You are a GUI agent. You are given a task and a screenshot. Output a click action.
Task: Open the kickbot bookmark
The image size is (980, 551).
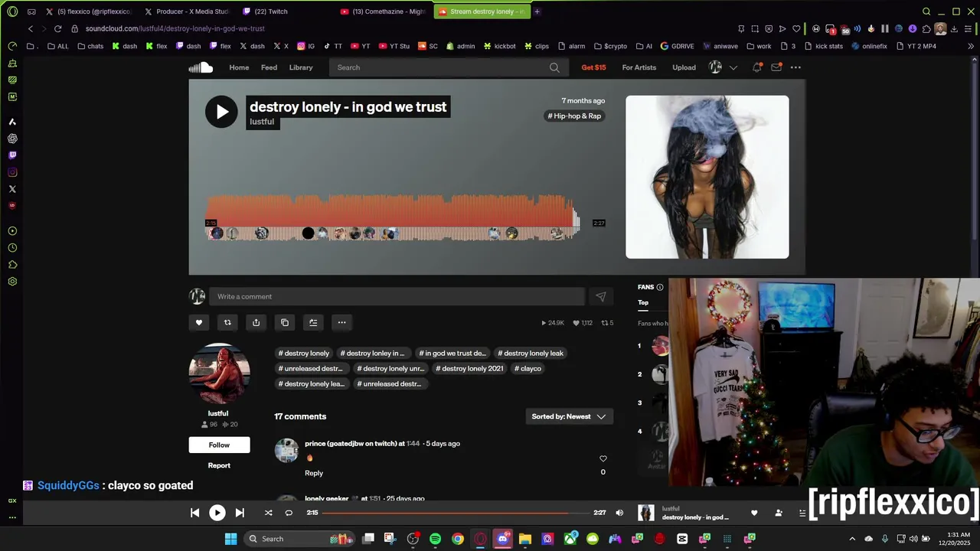click(x=499, y=46)
